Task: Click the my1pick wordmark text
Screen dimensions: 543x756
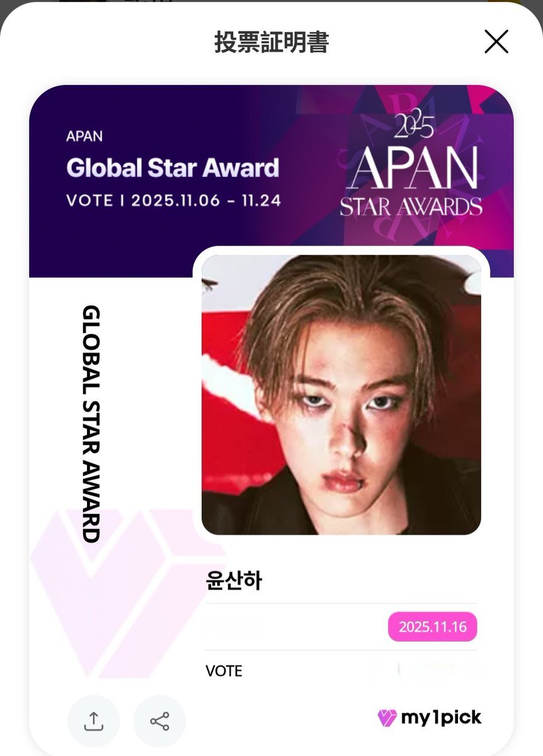Action: point(441,717)
